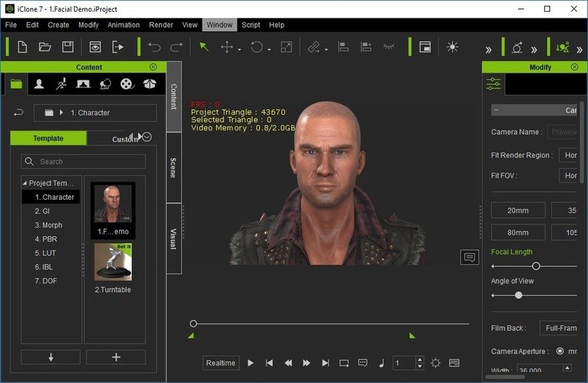Activate the Scale tool
Image resolution: width=588 pixels, height=383 pixels.
coord(286,47)
